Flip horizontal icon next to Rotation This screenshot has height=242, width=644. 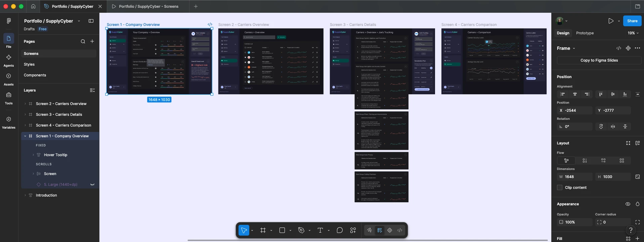[613, 127]
